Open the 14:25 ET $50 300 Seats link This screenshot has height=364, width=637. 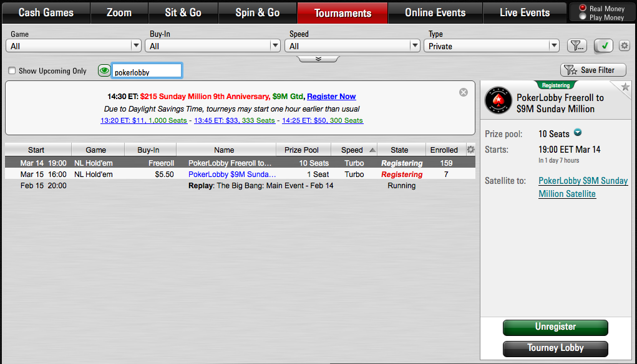323,120
